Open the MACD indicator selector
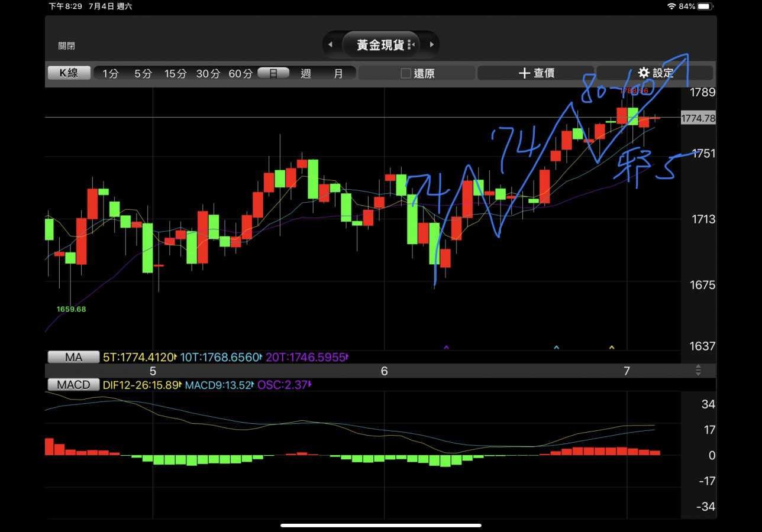Screen dimensions: 762x532 click(73, 385)
